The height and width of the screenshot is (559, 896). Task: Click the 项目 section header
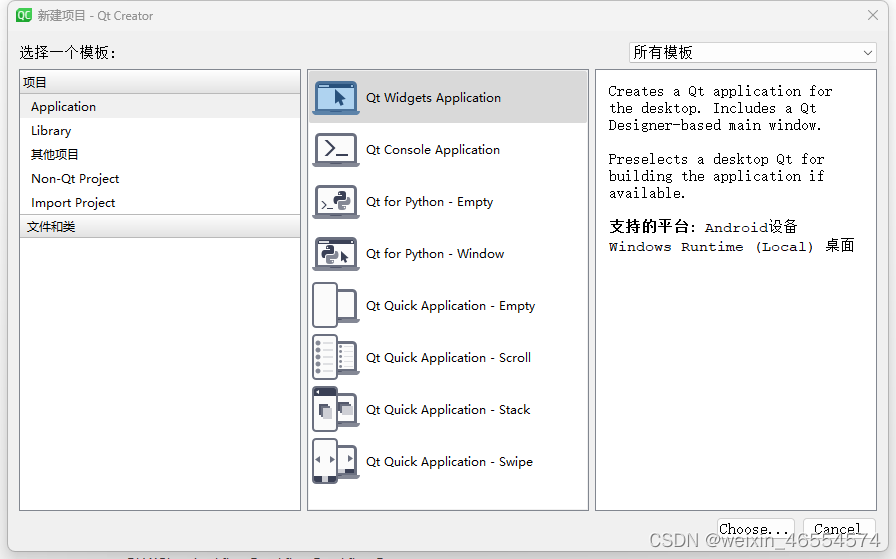(159, 82)
